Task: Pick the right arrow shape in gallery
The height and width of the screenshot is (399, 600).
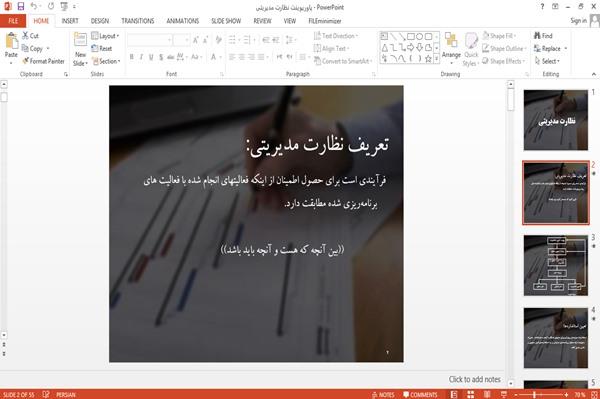Action: 411,47
